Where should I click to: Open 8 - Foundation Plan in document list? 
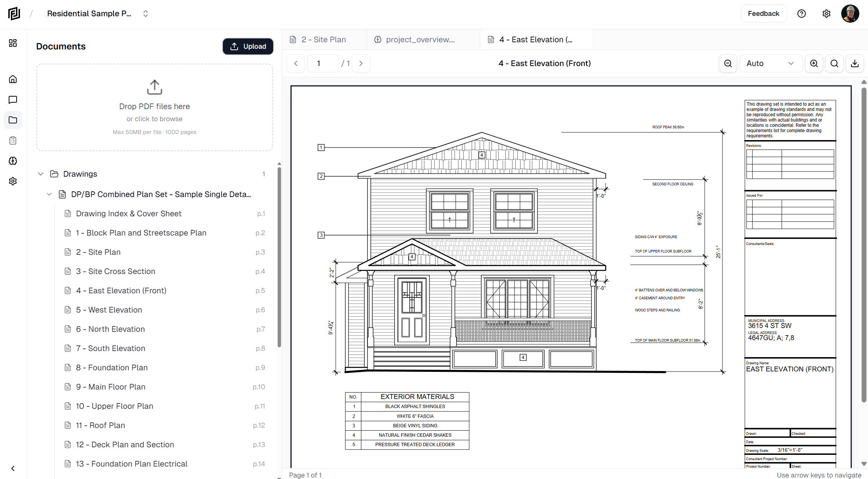coord(112,368)
